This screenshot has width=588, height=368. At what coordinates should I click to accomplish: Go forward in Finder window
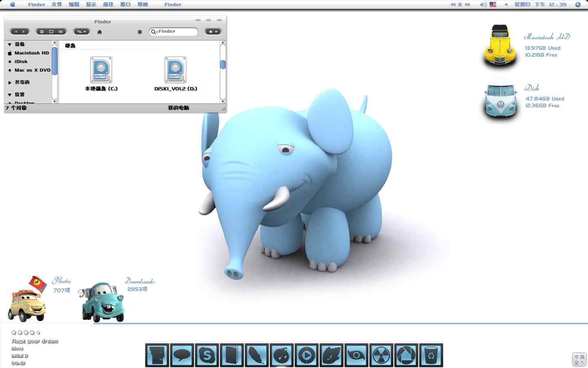pyautogui.click(x=24, y=31)
